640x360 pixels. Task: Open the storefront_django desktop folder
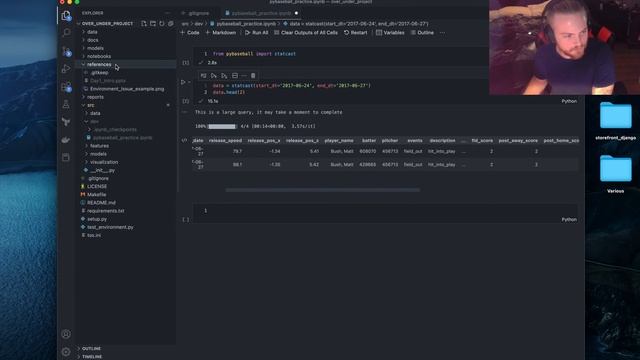(x=616, y=121)
